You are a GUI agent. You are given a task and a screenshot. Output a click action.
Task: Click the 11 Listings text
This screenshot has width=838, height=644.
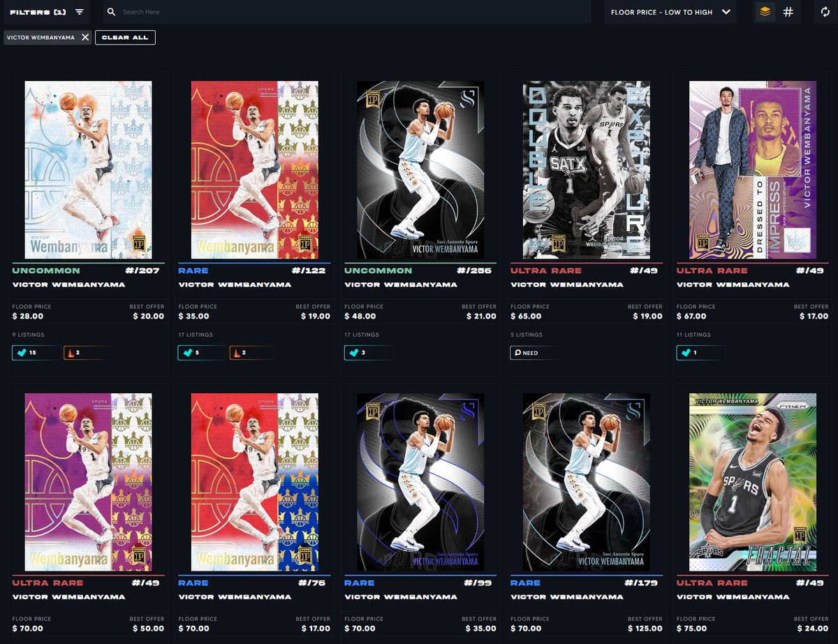pyautogui.click(x=692, y=335)
